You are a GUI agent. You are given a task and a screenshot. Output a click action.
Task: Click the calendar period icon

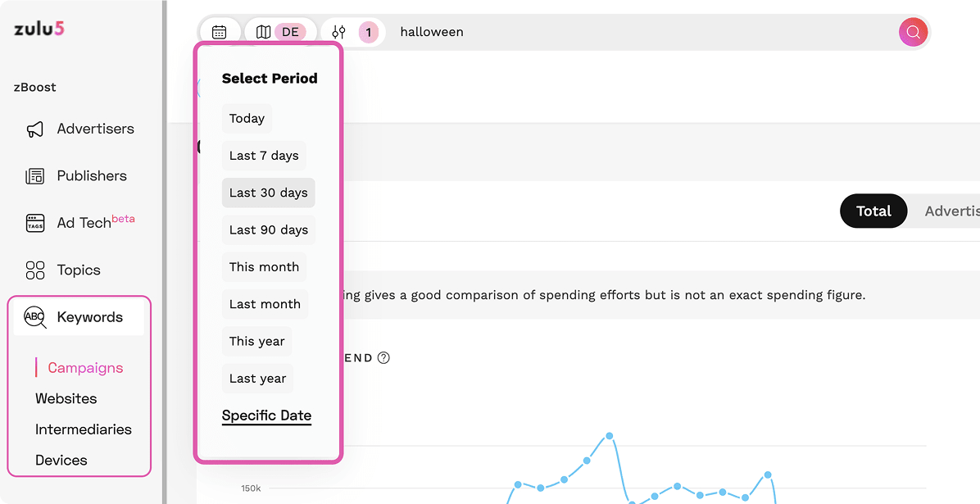(219, 33)
